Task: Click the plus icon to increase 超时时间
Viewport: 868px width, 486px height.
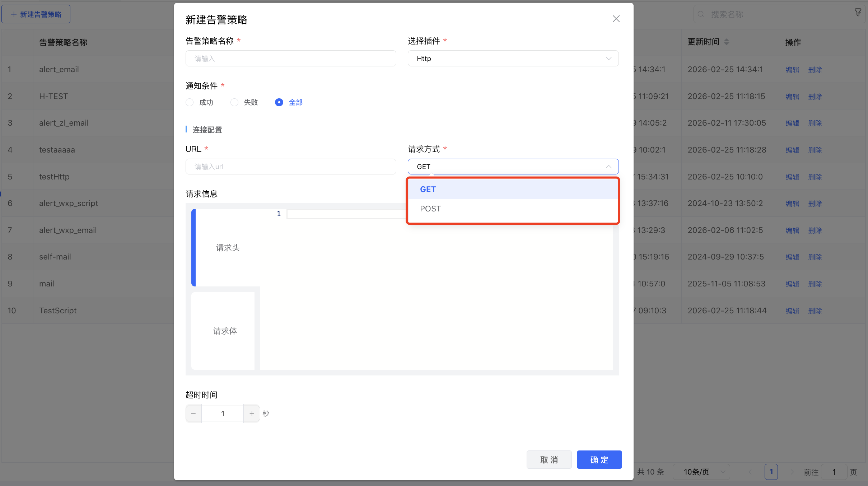Action: coord(251,413)
